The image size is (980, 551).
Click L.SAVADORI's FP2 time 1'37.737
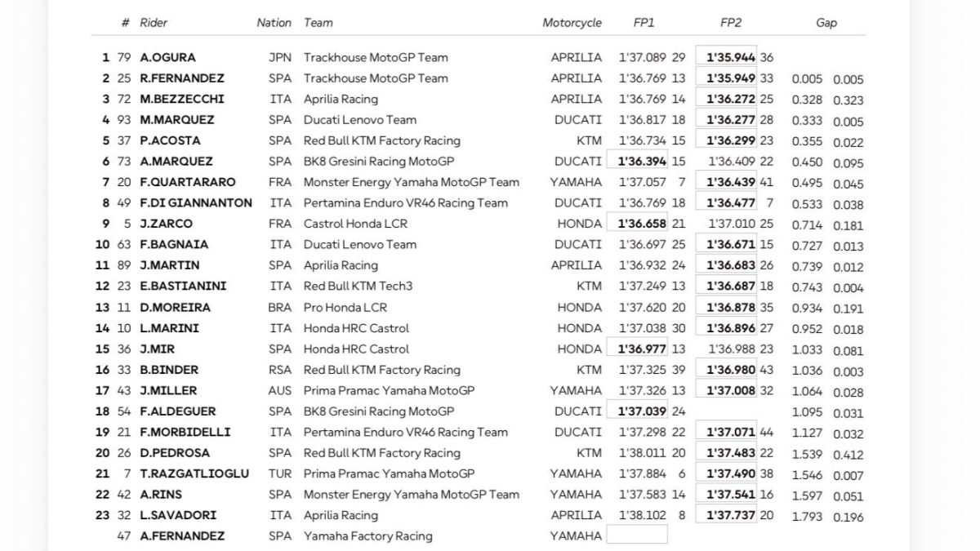tap(726, 515)
